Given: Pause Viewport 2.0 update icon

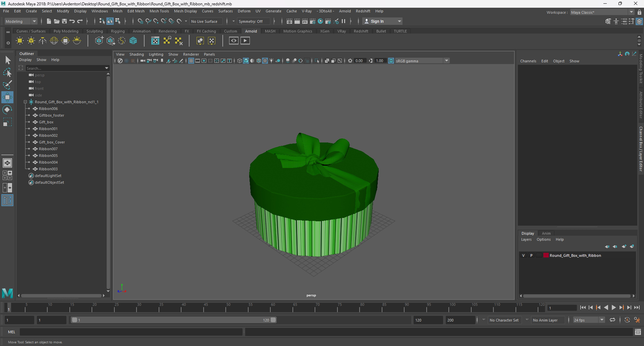Looking at the screenshot, I should (343, 21).
